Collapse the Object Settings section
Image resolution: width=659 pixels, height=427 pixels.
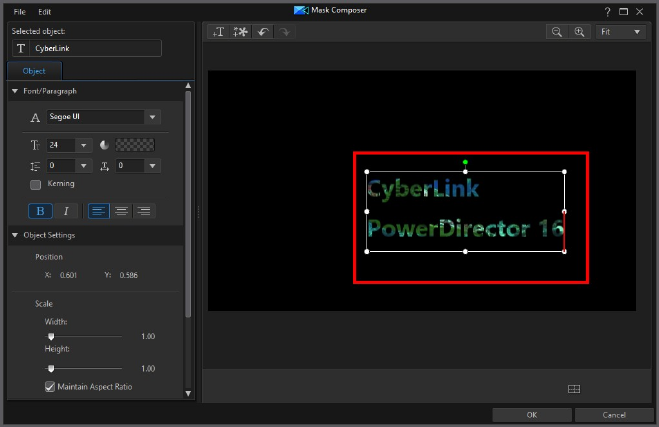click(x=15, y=235)
